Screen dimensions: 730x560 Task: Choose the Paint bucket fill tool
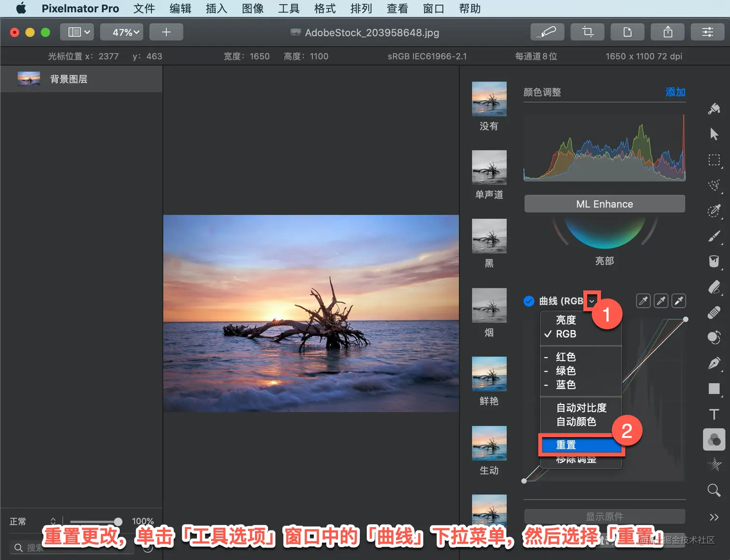(714, 261)
